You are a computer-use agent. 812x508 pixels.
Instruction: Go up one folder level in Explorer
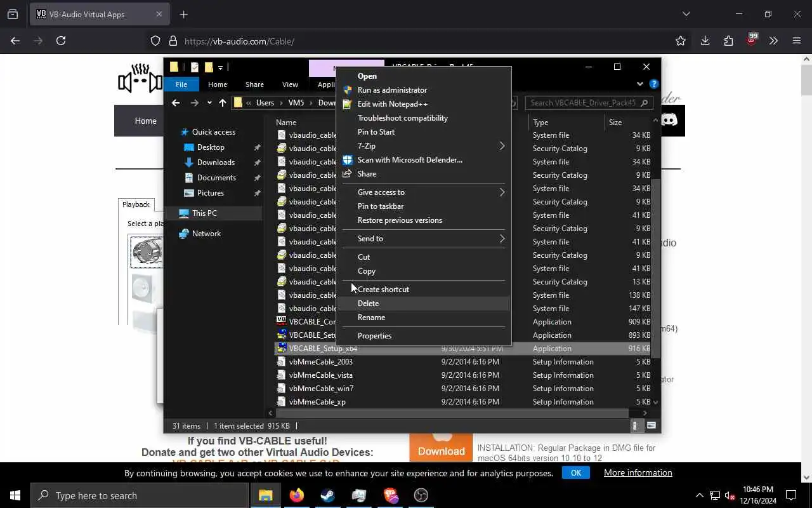223,103
